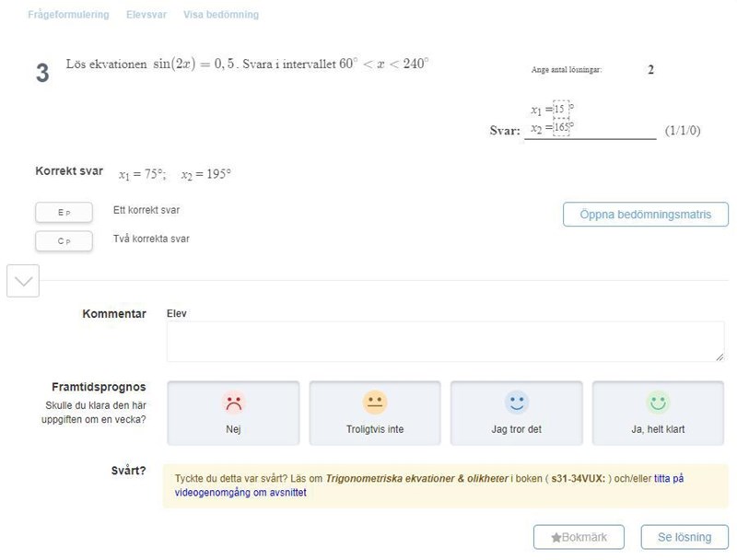The image size is (737, 560).
Task: Select the 'Nej' forecast option
Action: [x=233, y=414]
